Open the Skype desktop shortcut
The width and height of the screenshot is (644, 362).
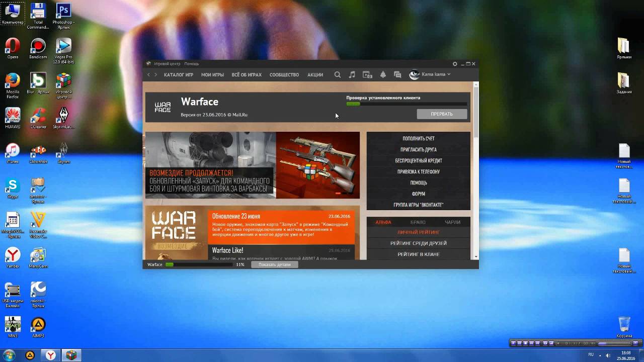[x=13, y=189]
